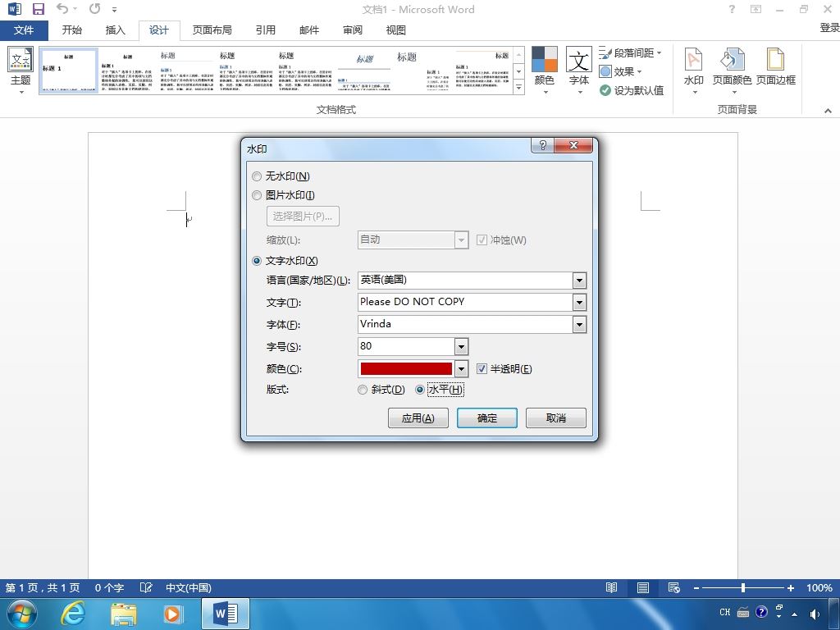Click the Save icon in quick access toolbar
The image size is (840, 630).
(x=38, y=8)
